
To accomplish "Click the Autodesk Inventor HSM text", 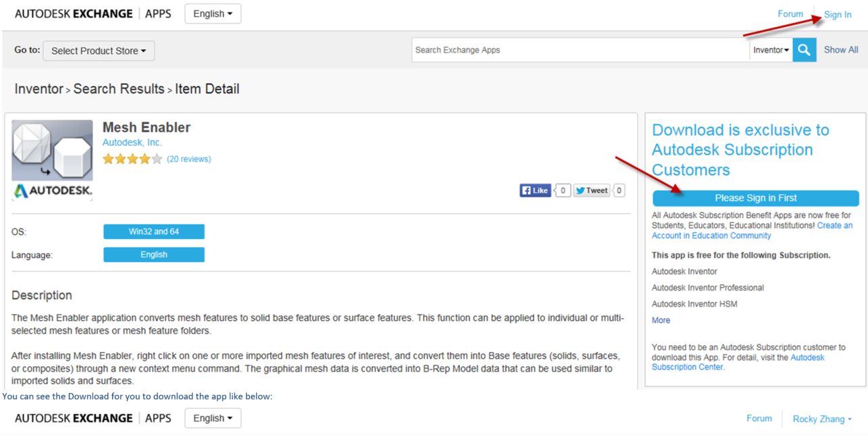I will (x=694, y=304).
